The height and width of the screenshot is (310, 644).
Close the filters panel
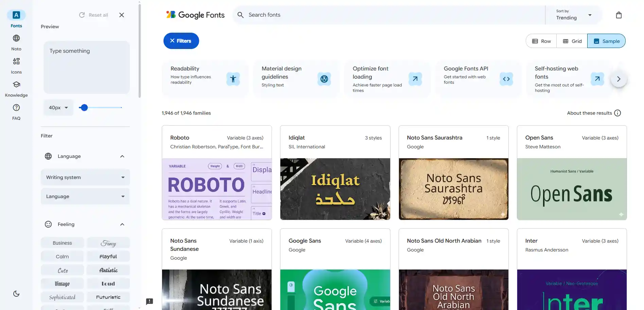(x=122, y=15)
